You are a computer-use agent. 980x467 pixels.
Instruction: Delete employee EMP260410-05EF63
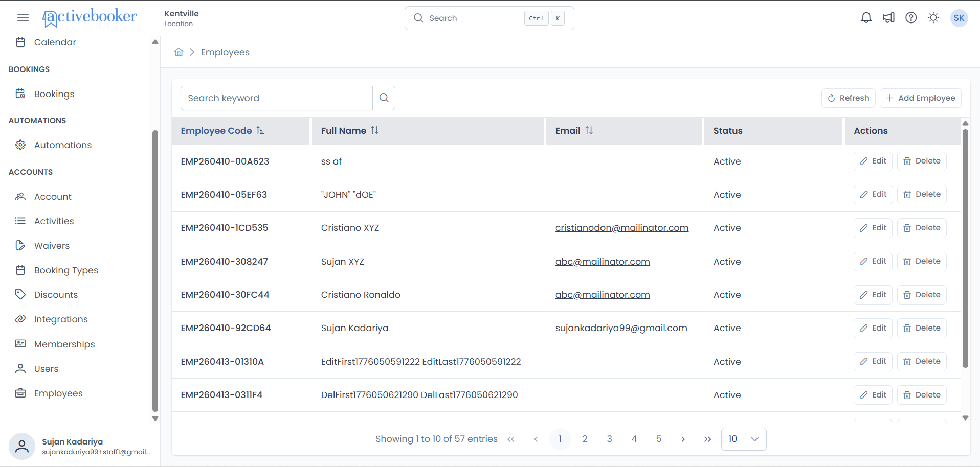922,194
